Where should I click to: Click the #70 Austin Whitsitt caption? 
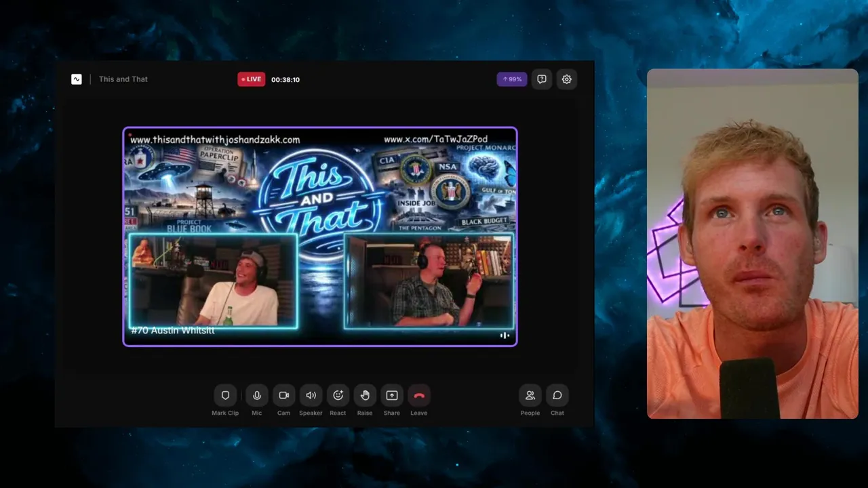tap(173, 330)
